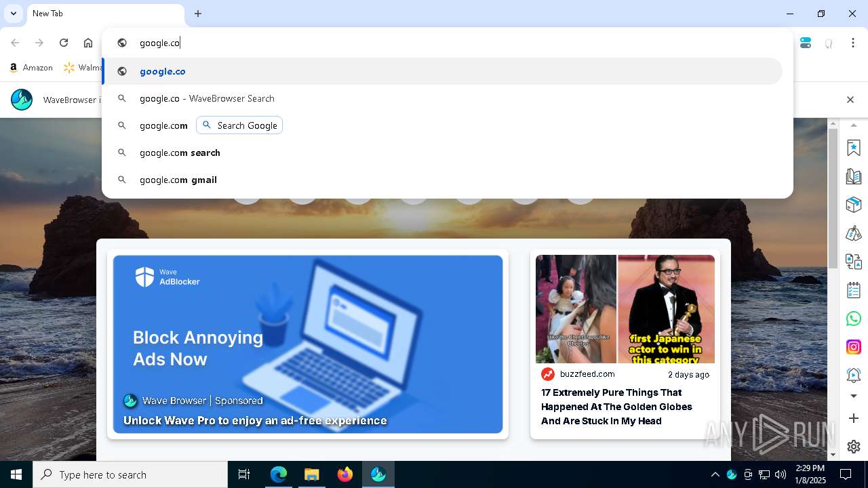Open the Golden Globes article thumbnail

point(625,309)
